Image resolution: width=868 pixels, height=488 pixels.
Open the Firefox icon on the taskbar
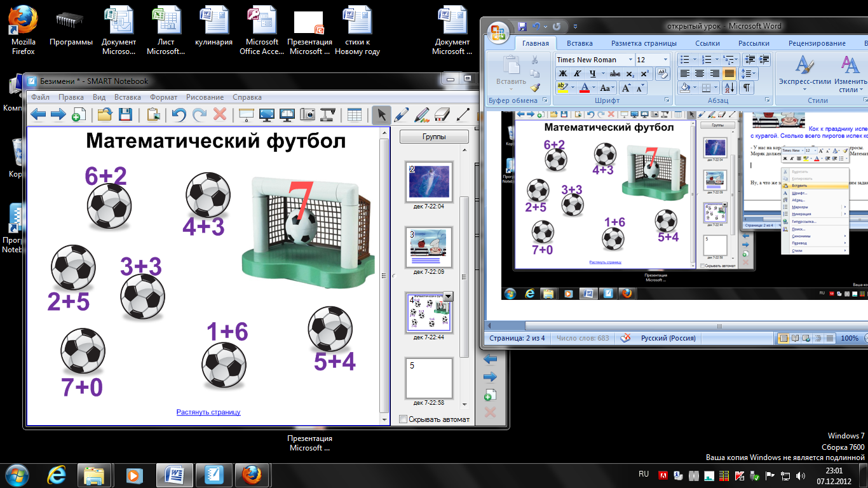pos(252,475)
